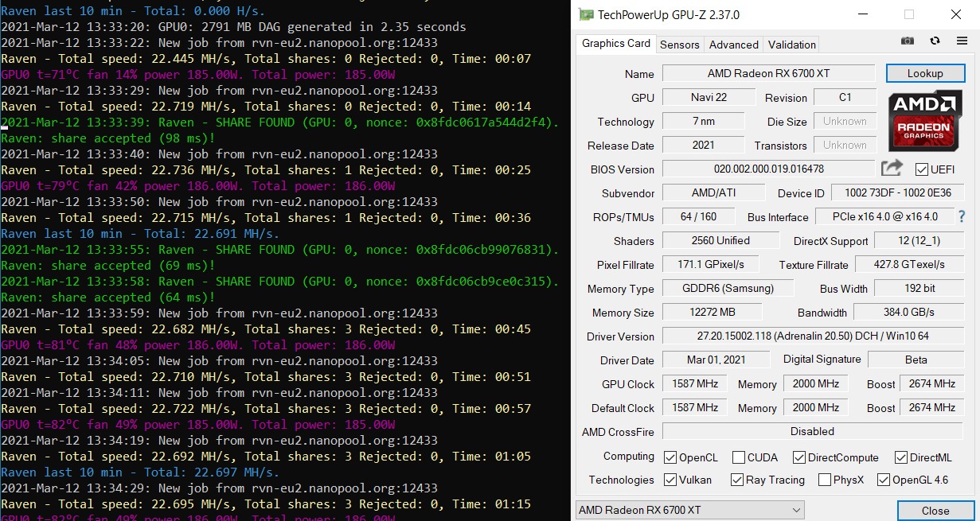Switch to the Sensors tab
Viewport: 980px width, 521px height.
point(679,45)
